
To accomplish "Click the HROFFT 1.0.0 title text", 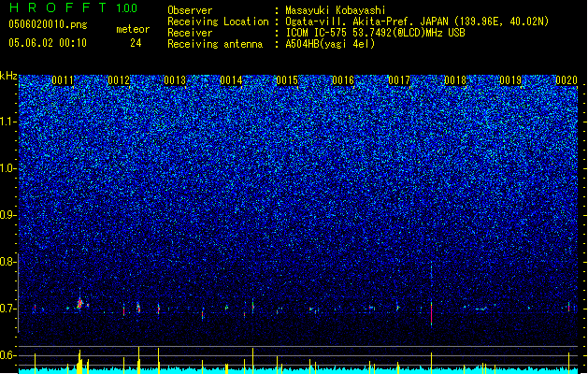I will [74, 7].
